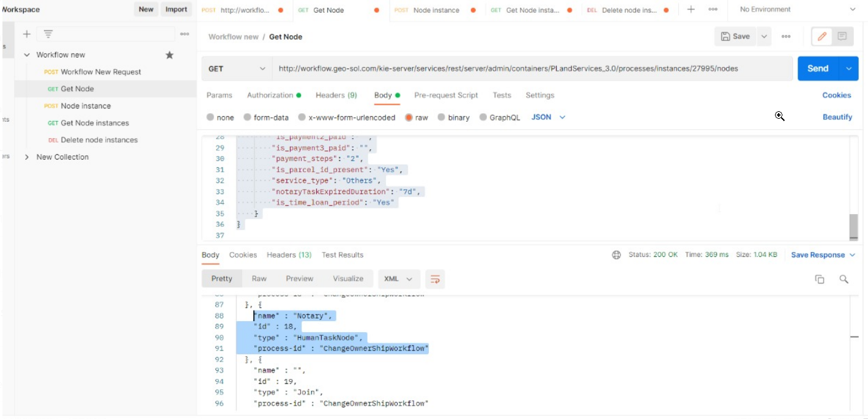
Task: Open the collection filter icon
Action: pos(48,34)
